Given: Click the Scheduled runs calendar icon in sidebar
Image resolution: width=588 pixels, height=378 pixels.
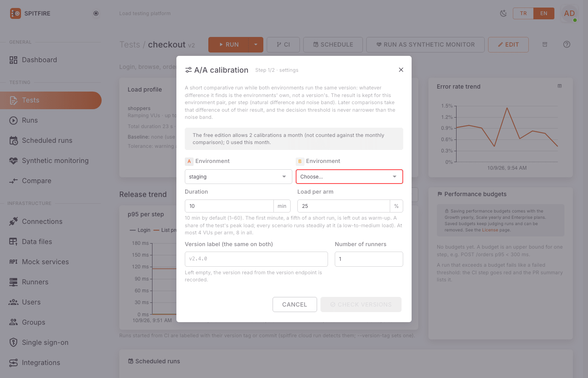Looking at the screenshot, I should 13,141.
